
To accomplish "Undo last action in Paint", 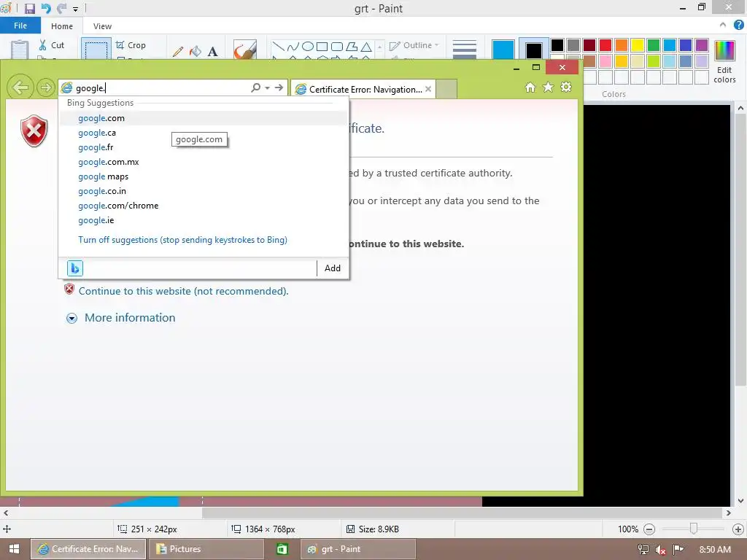I will pyautogui.click(x=46, y=9).
